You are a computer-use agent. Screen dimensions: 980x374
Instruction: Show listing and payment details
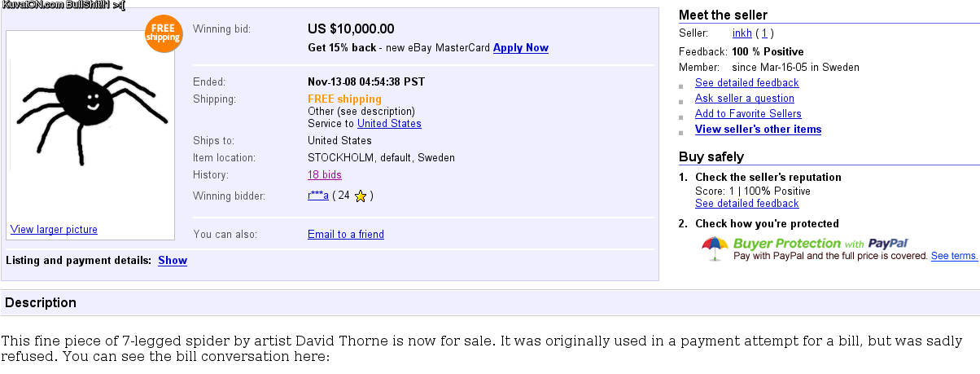pyautogui.click(x=173, y=261)
